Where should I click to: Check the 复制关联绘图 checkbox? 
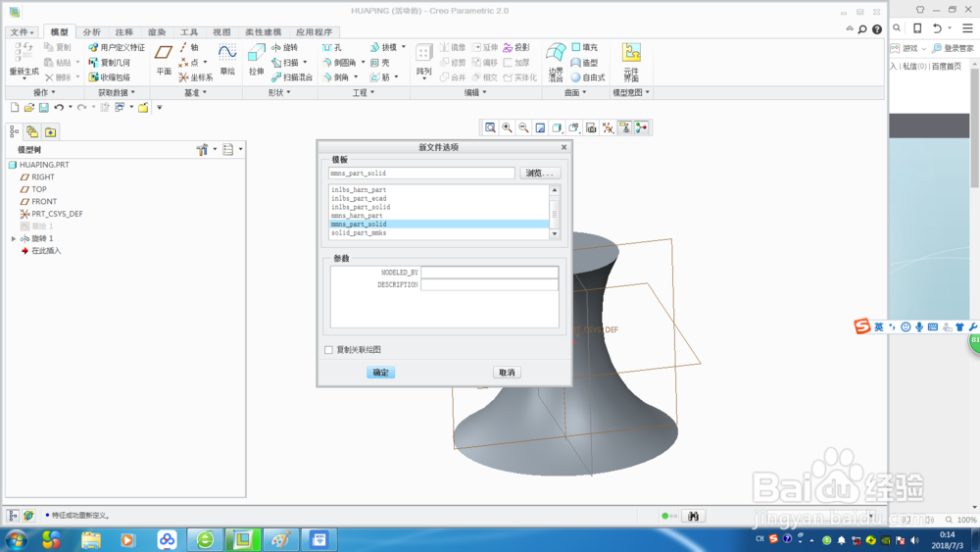pos(328,350)
